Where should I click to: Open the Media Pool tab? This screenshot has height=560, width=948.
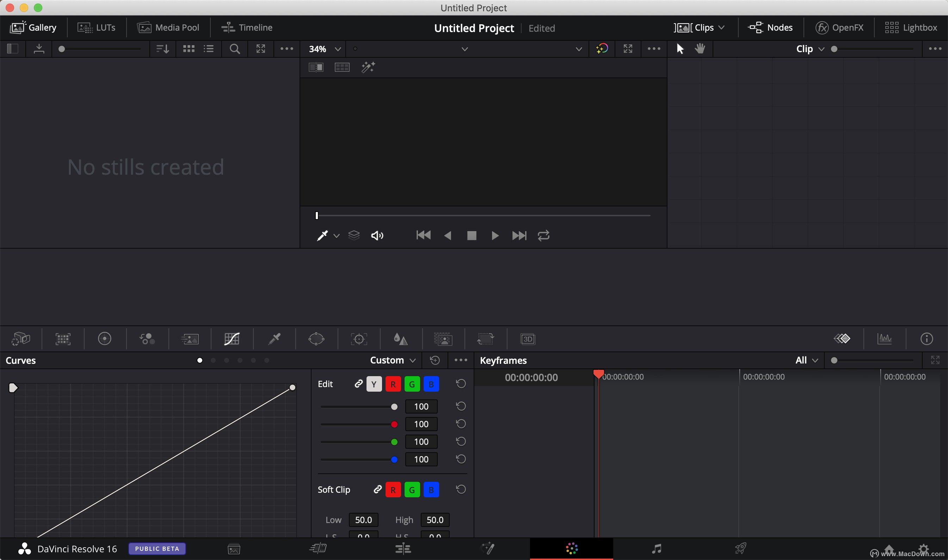click(168, 27)
